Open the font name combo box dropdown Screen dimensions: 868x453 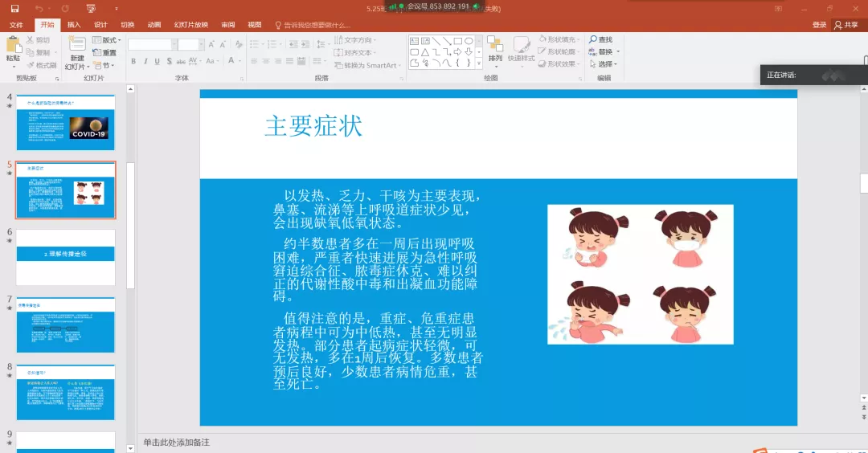coord(174,44)
